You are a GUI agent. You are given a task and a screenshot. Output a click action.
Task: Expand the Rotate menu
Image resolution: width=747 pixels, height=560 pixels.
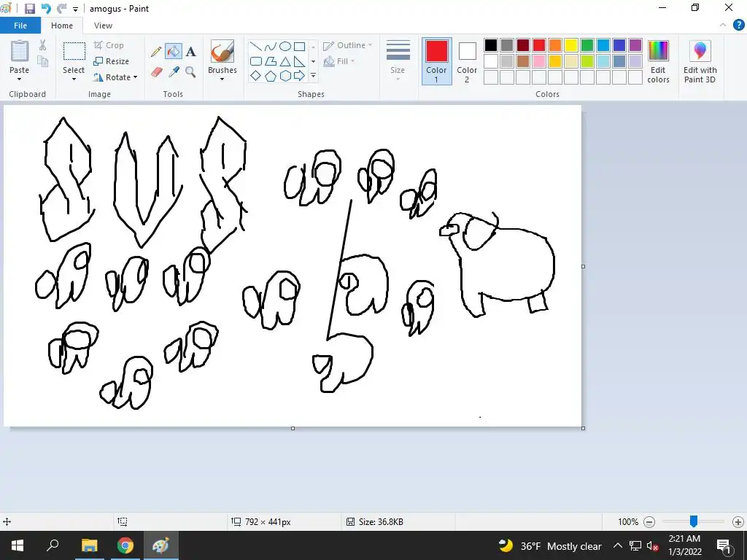coord(135,77)
